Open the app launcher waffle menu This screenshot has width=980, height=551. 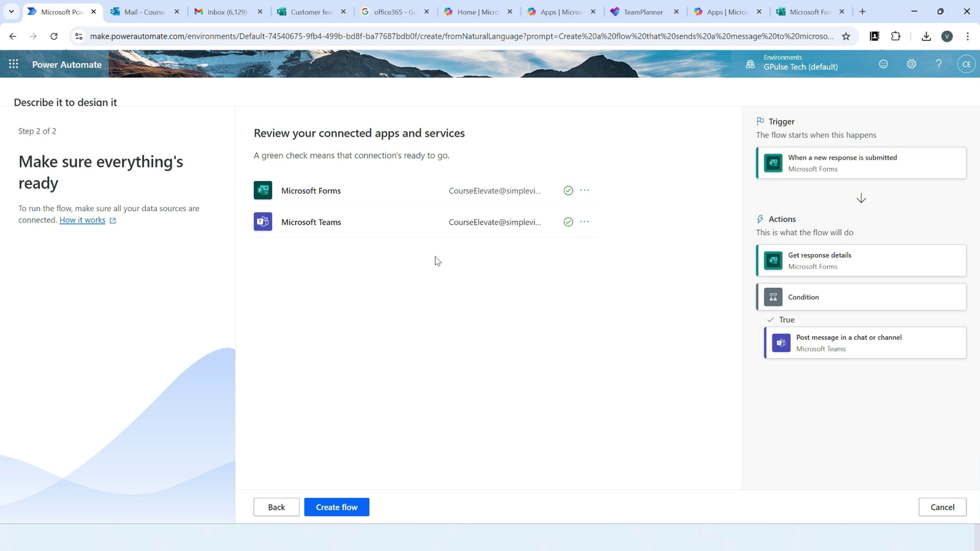(x=13, y=64)
